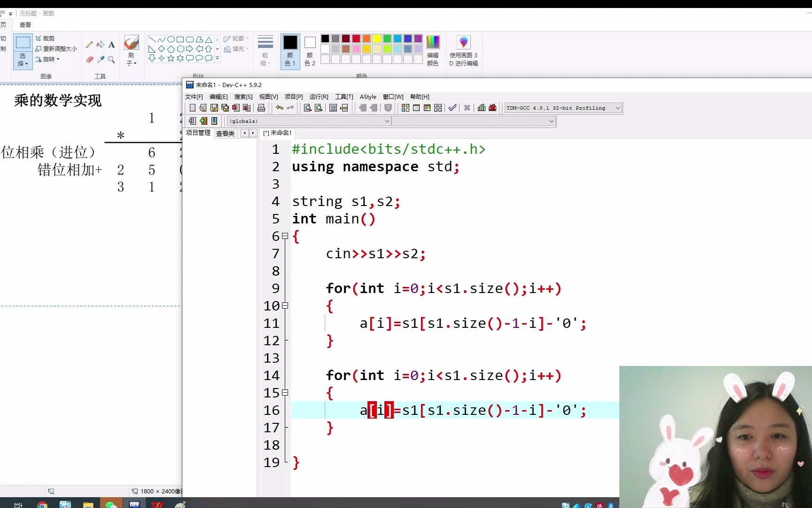Open the Edit [E] menu in Dev-C++
The height and width of the screenshot is (508, 812).
pyautogui.click(x=219, y=96)
